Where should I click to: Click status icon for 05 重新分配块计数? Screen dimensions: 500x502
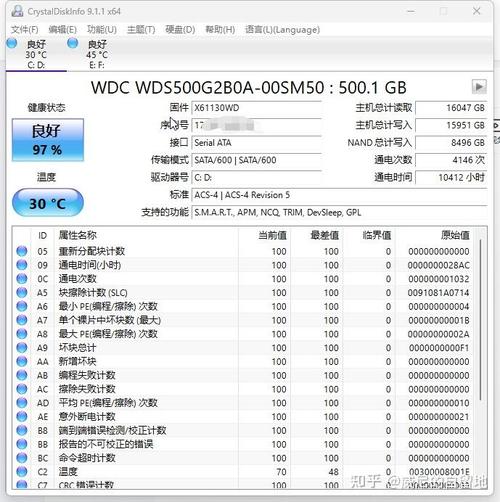(x=22, y=251)
